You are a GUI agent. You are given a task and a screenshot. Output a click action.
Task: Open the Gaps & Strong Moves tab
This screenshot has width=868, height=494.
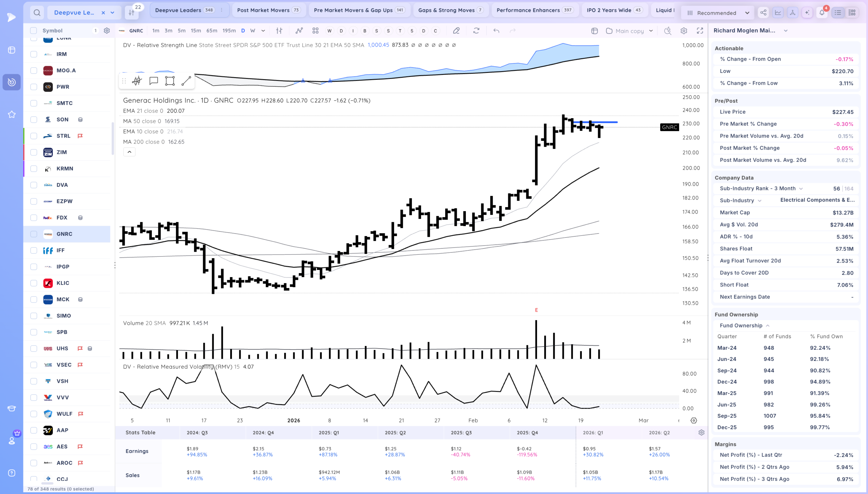pyautogui.click(x=451, y=10)
